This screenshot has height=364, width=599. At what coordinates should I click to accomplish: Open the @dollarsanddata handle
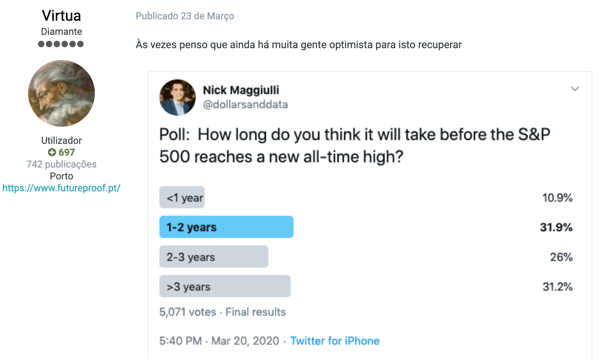coord(245,105)
